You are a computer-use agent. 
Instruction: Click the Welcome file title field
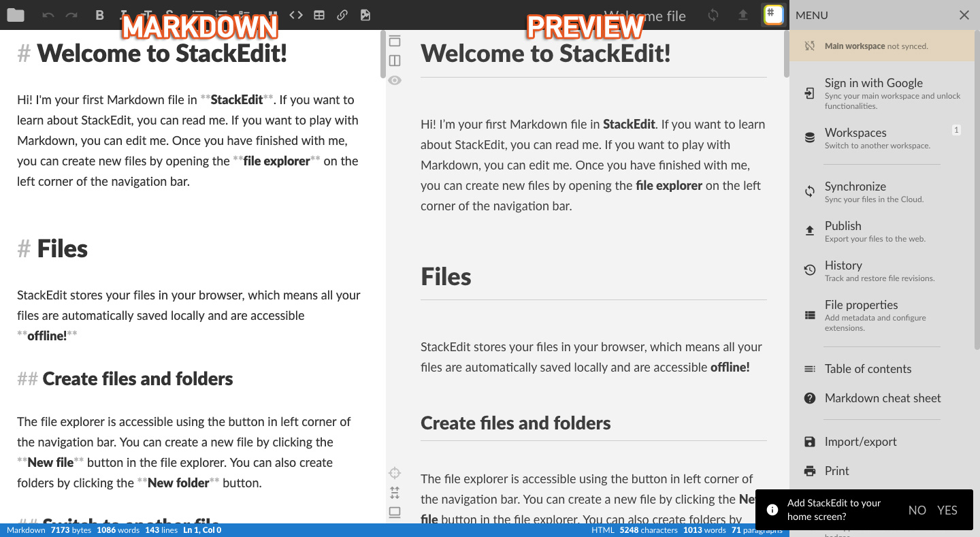(x=645, y=15)
